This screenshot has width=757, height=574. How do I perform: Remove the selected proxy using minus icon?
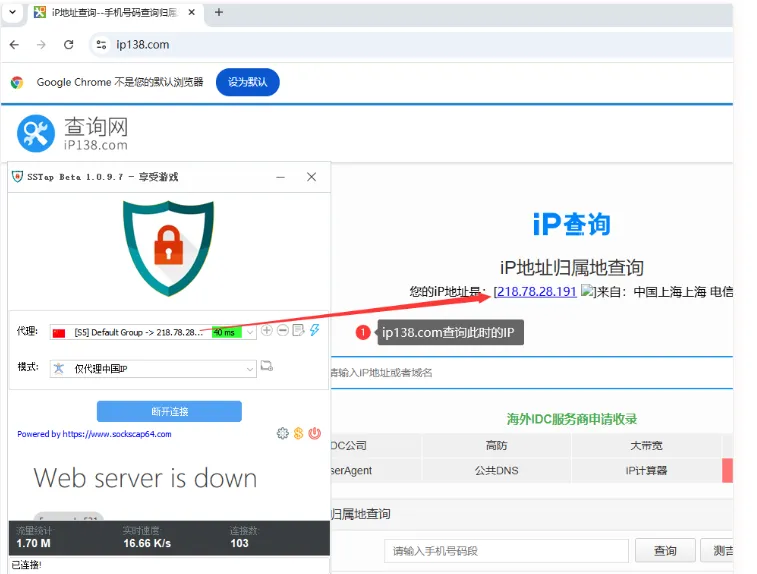tap(283, 330)
